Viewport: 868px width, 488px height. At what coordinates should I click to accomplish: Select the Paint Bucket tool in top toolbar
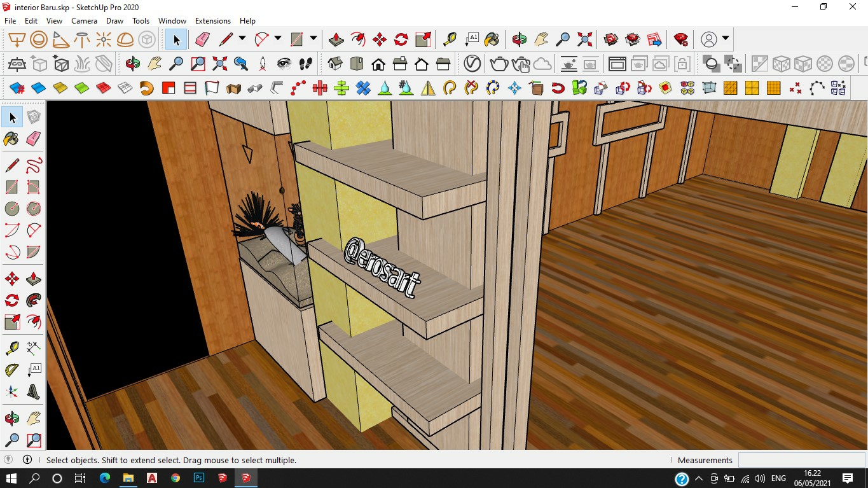pyautogui.click(x=492, y=40)
